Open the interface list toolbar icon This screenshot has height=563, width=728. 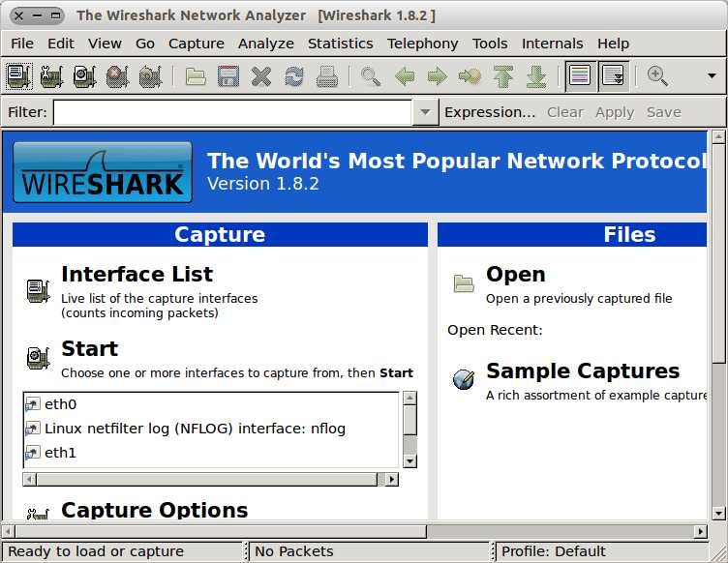(19, 76)
